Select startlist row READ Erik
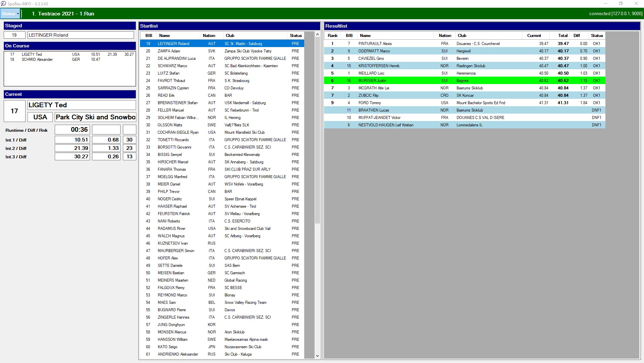Viewport: 644px width, 363px height. [222, 95]
